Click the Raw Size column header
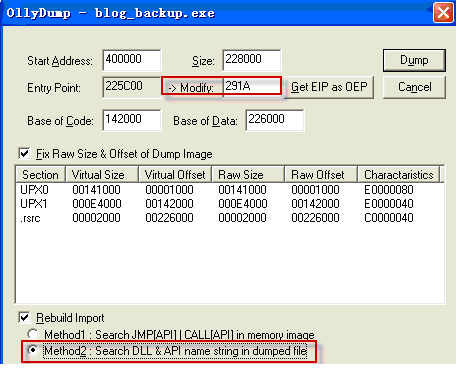Viewport: 457px width, 369px height. coord(248,175)
